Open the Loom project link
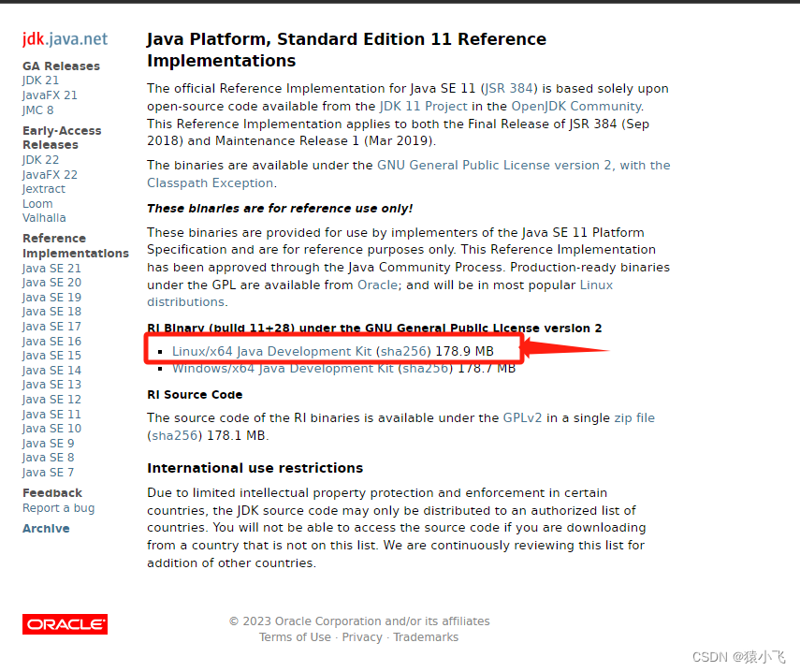Viewport: 800px width, 672px height. pos(37,204)
